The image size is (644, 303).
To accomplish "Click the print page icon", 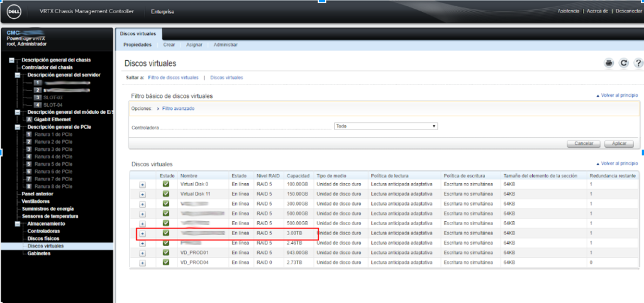I will [608, 63].
